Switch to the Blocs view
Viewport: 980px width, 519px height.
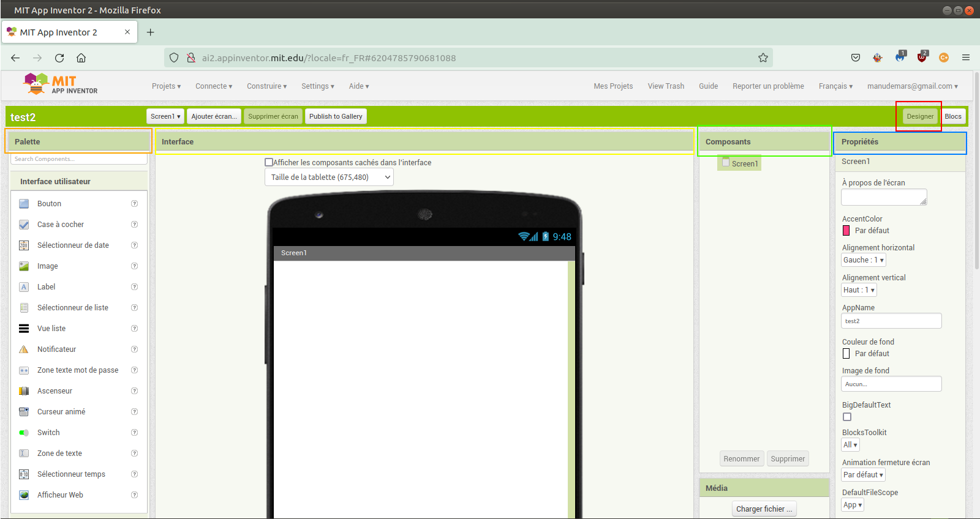[x=953, y=116]
